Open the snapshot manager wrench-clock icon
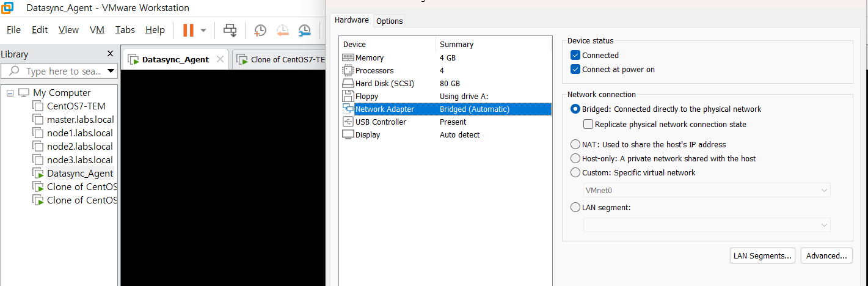The width and height of the screenshot is (868, 286). click(304, 30)
